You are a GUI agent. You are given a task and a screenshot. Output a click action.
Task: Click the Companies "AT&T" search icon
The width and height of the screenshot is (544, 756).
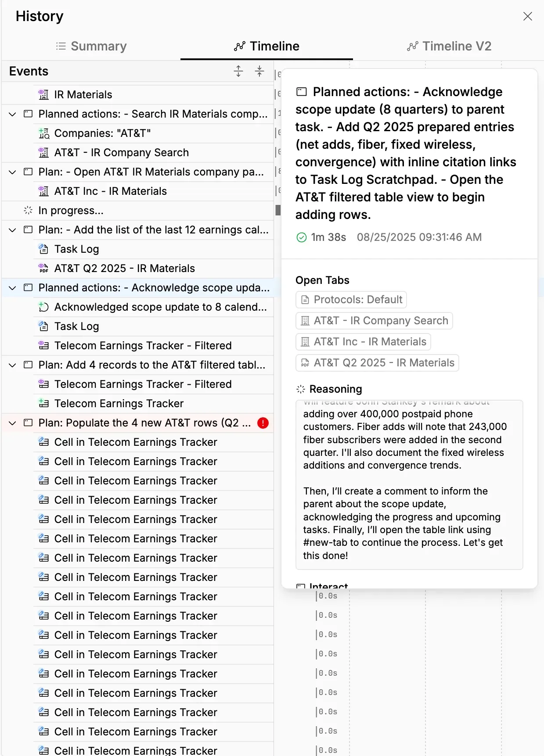click(44, 133)
